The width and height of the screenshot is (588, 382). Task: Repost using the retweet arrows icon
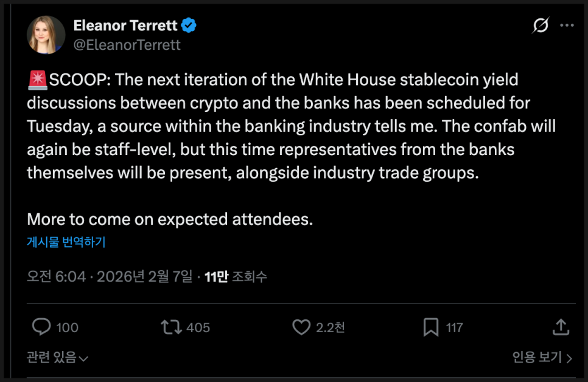(x=171, y=327)
